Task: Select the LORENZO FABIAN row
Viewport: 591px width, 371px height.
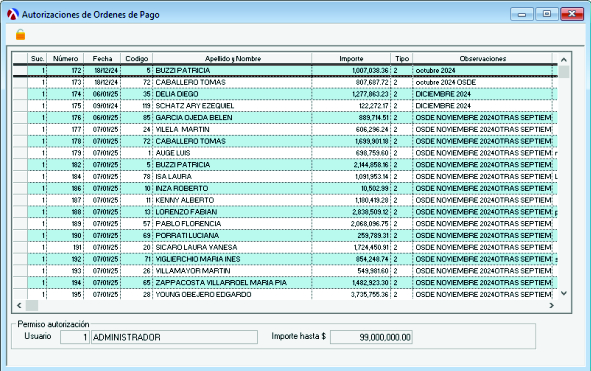Action: (x=285, y=212)
